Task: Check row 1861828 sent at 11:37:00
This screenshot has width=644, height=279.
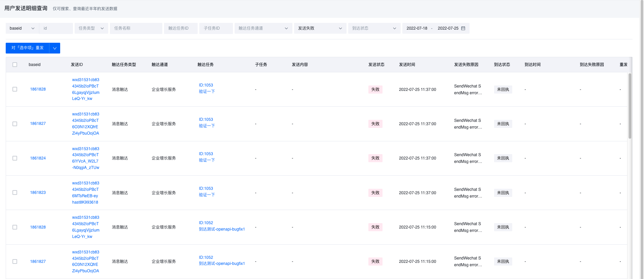Action: point(15,89)
